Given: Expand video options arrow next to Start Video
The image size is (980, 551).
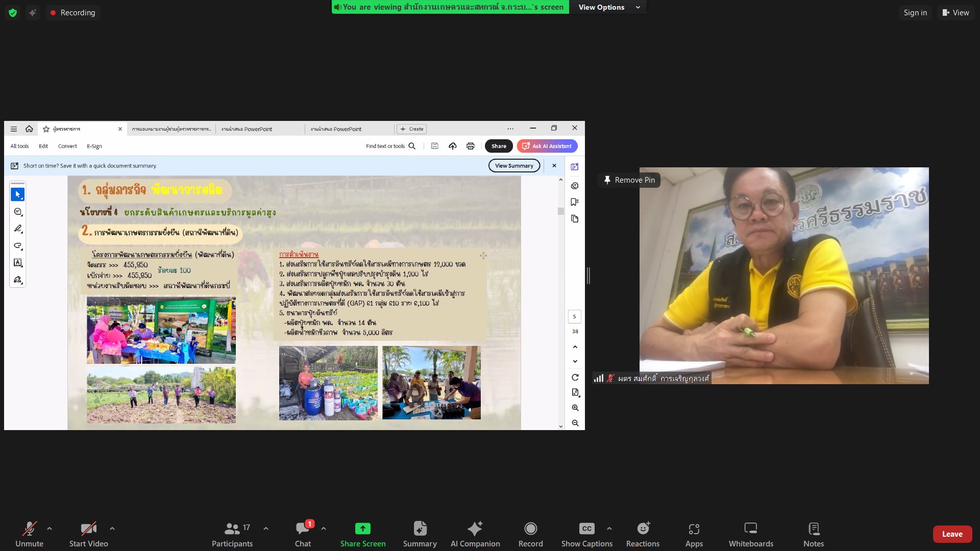Looking at the screenshot, I should pos(112,529).
